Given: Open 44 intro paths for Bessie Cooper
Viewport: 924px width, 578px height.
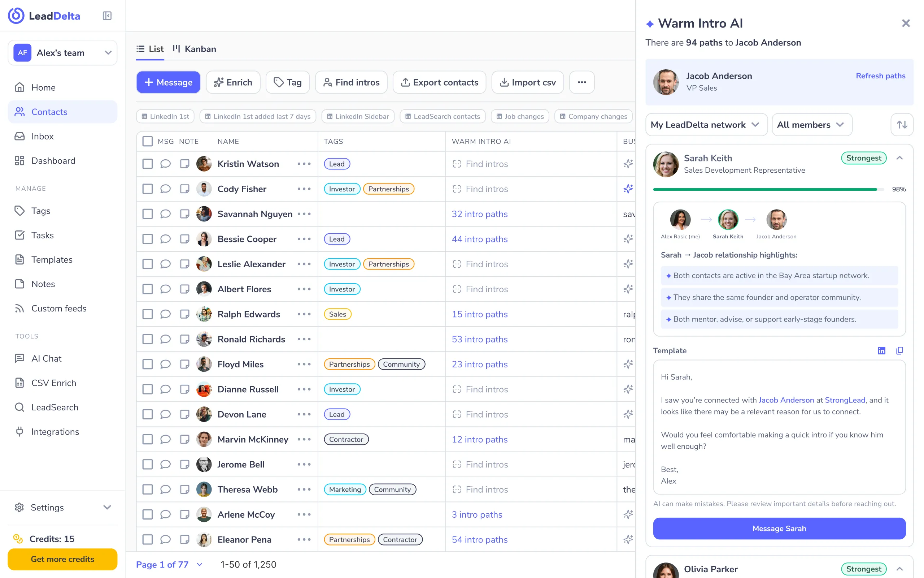Looking at the screenshot, I should [480, 239].
